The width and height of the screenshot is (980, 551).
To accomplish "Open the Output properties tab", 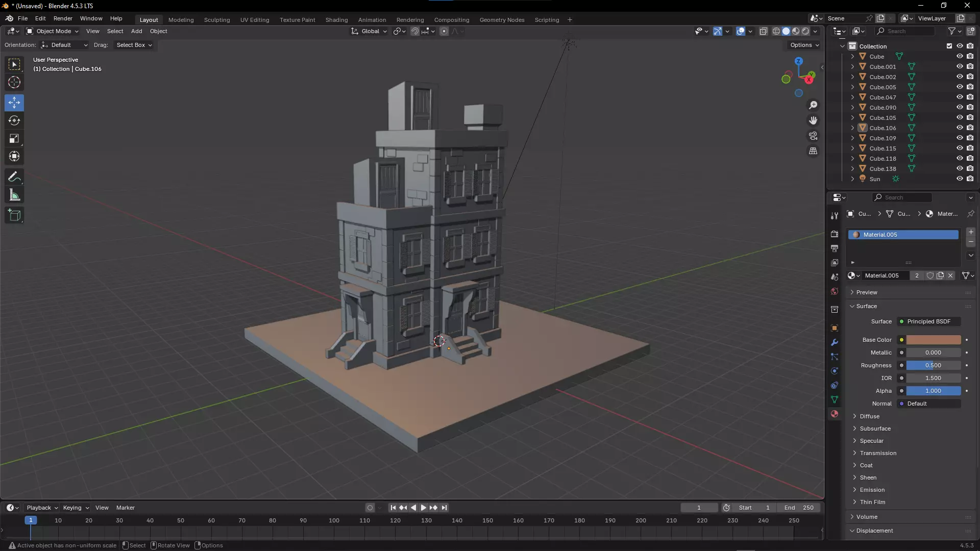I will 835,248.
